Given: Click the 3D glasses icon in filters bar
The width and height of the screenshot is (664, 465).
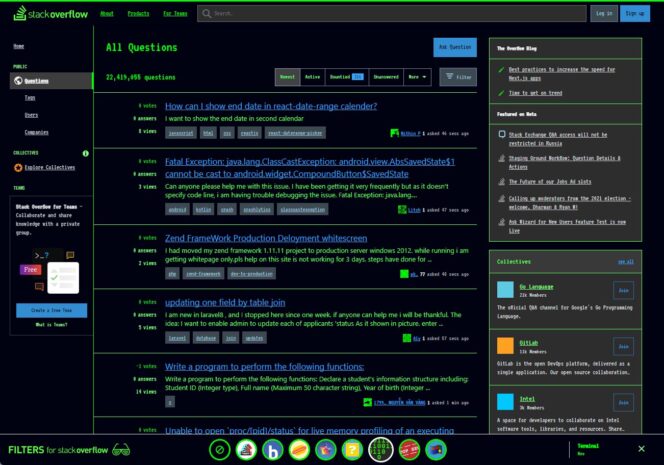Looking at the screenshot, I should 121,450.
